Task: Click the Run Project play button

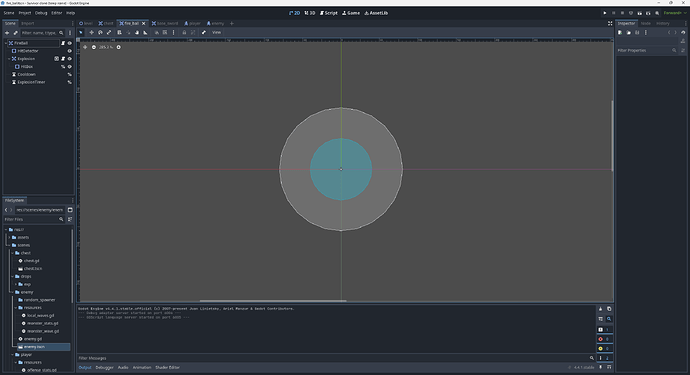Action: [605, 13]
